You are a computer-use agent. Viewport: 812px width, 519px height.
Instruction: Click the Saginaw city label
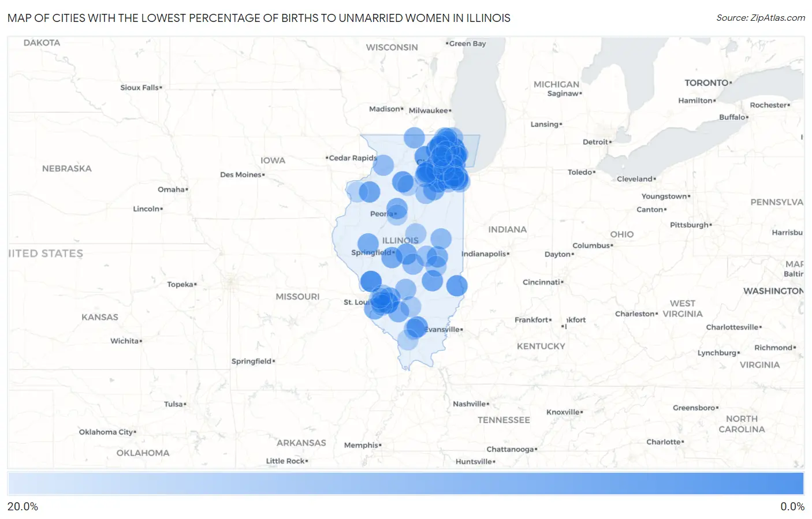pyautogui.click(x=564, y=93)
